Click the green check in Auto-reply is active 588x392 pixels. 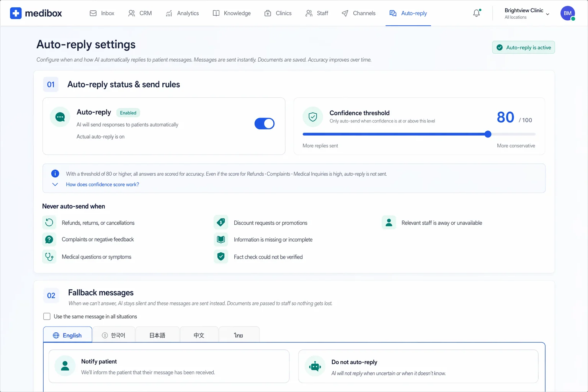500,47
